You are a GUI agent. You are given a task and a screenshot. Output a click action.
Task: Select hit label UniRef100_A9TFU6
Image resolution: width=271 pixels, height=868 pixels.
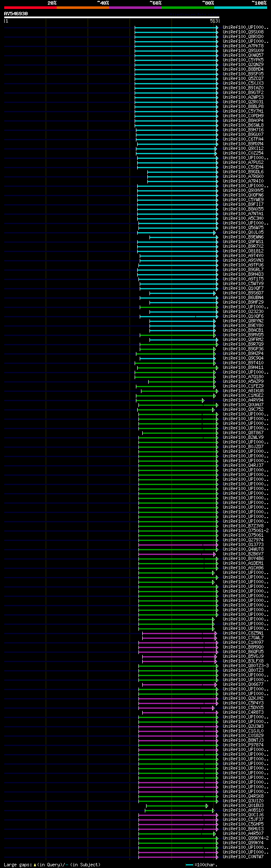tap(243, 265)
